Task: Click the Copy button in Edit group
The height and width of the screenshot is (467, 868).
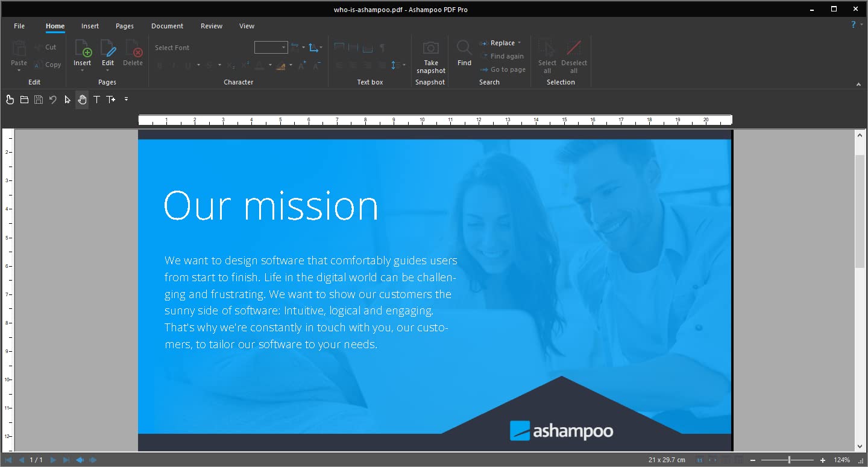Action: (x=47, y=65)
